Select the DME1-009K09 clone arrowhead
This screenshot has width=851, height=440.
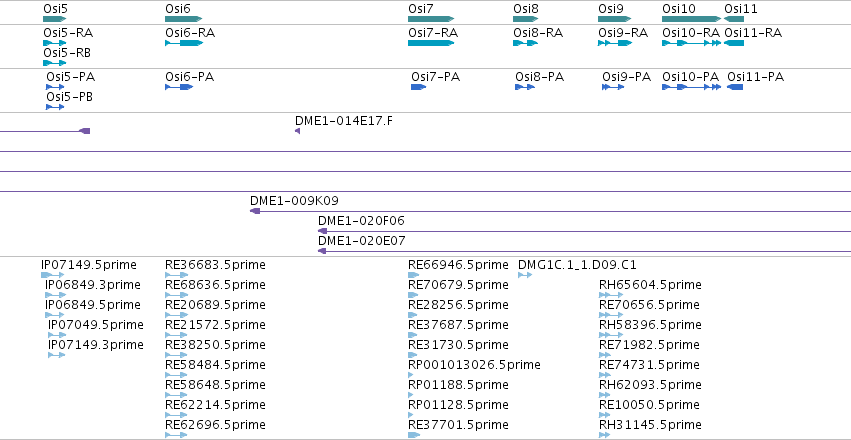[255, 211]
